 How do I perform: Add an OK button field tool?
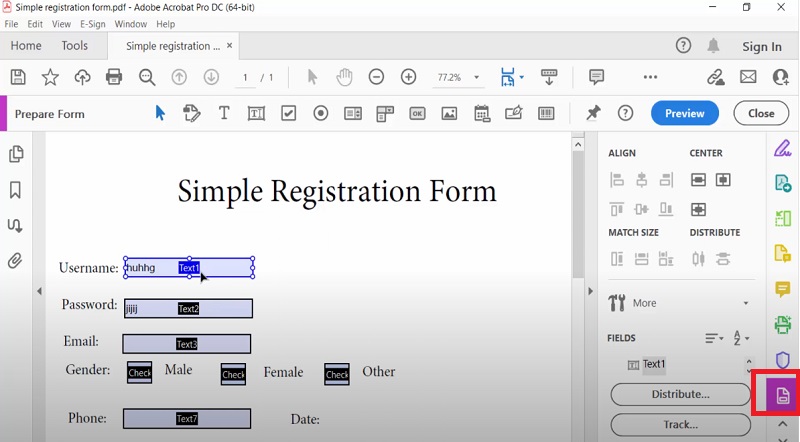[x=417, y=113]
